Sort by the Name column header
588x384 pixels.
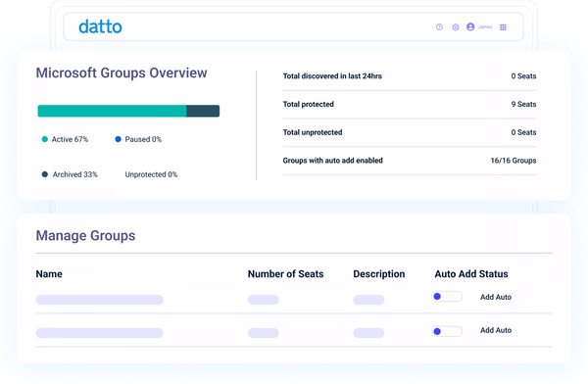49,274
